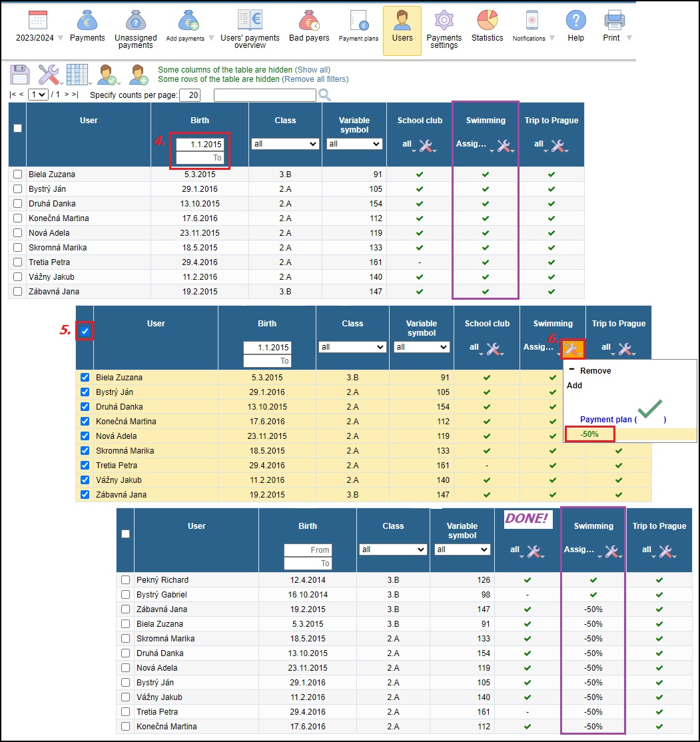Click Birth 'From' field with 1.1.2015 in first table
700x742 pixels.
click(200, 145)
